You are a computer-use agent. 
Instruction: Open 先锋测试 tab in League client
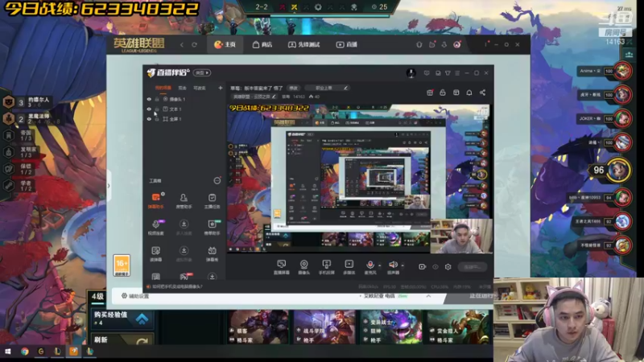pos(304,44)
